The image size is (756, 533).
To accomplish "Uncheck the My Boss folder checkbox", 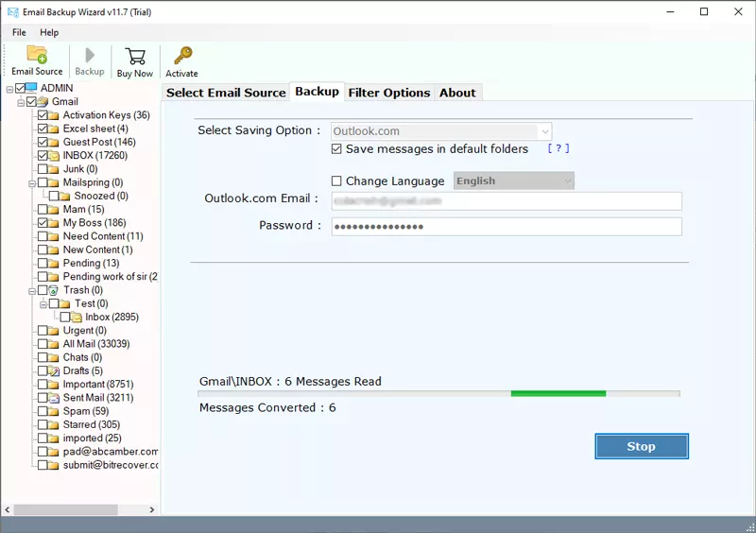I will [43, 223].
